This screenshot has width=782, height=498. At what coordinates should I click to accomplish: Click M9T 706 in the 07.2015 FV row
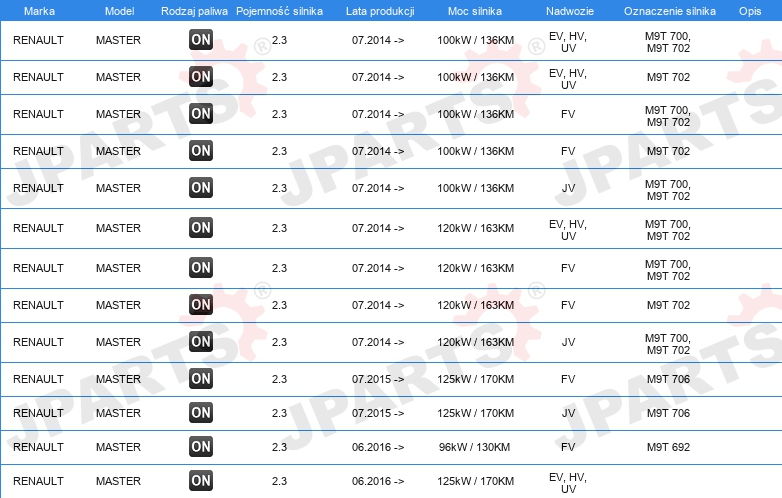[x=668, y=379]
